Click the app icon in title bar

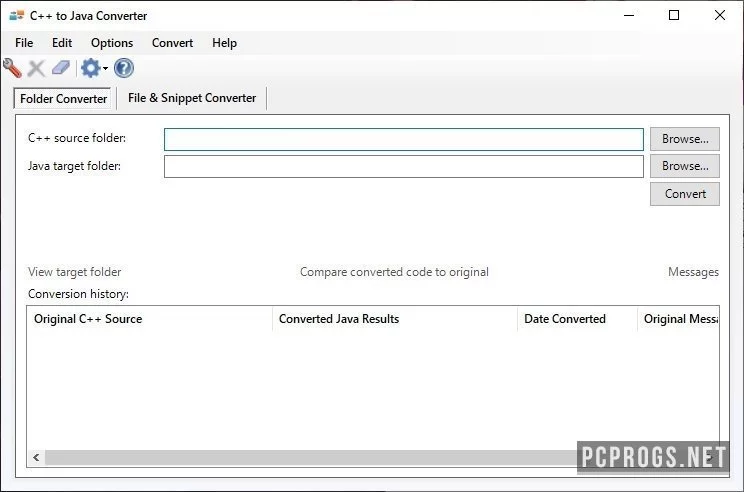coord(17,16)
